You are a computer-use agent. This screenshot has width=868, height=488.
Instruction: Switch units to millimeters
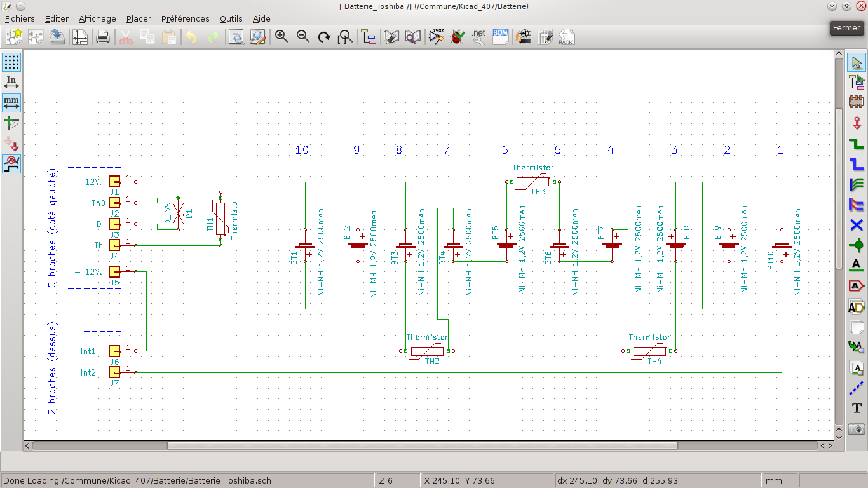click(11, 102)
